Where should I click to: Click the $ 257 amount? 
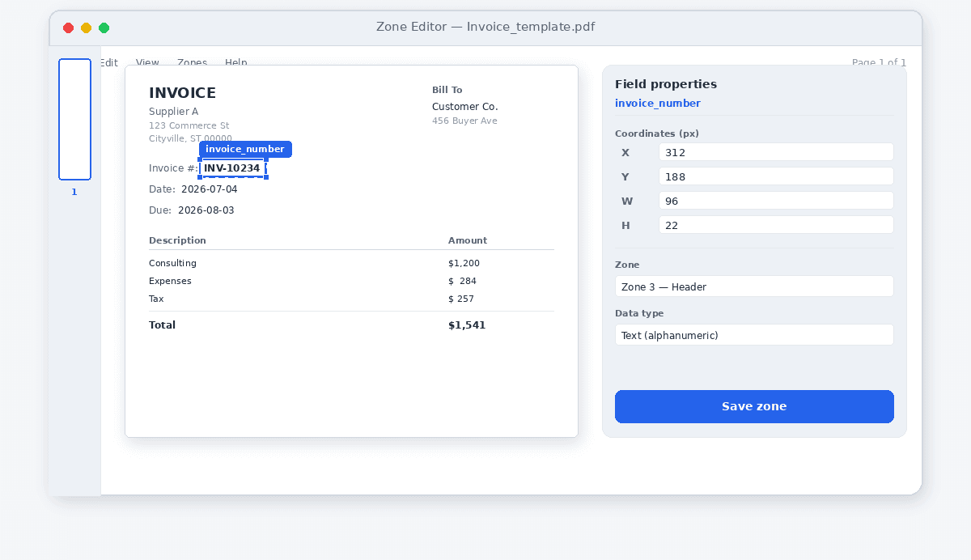pyautogui.click(x=461, y=299)
